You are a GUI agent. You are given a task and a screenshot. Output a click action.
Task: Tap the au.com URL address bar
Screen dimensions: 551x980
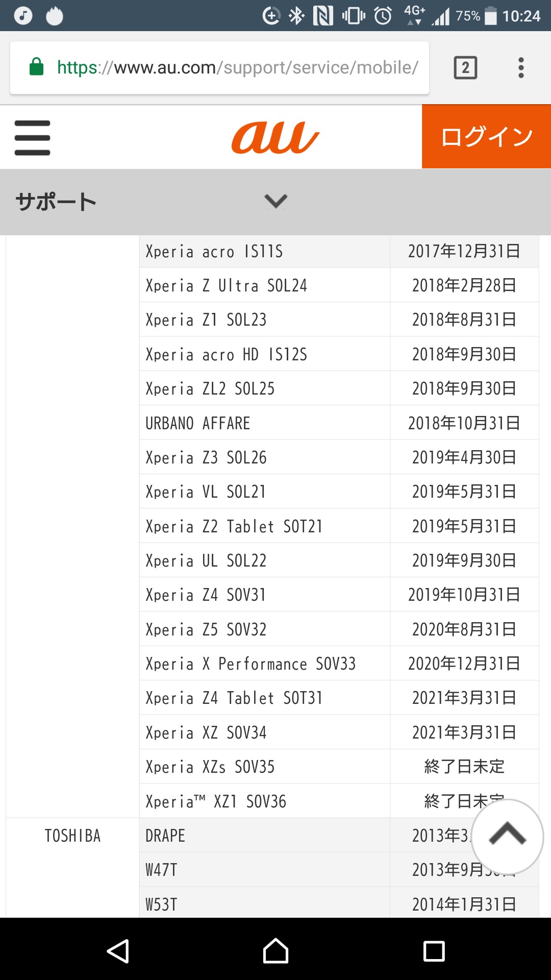click(x=237, y=67)
